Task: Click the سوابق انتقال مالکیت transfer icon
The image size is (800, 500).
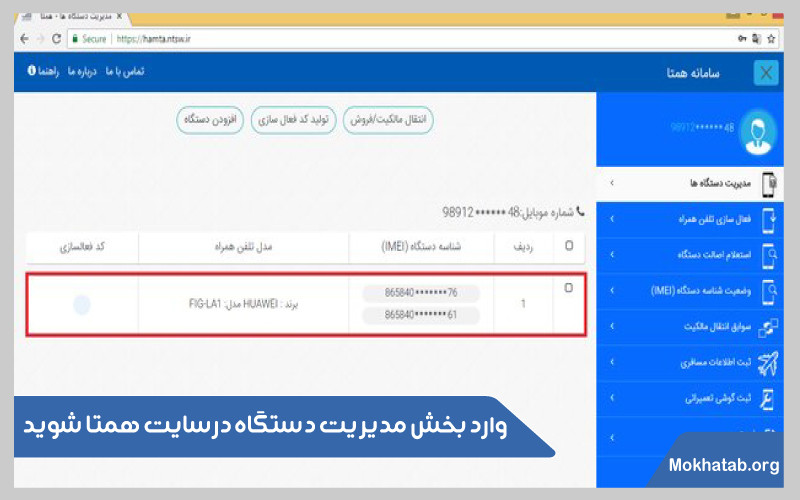Action: pos(768,328)
